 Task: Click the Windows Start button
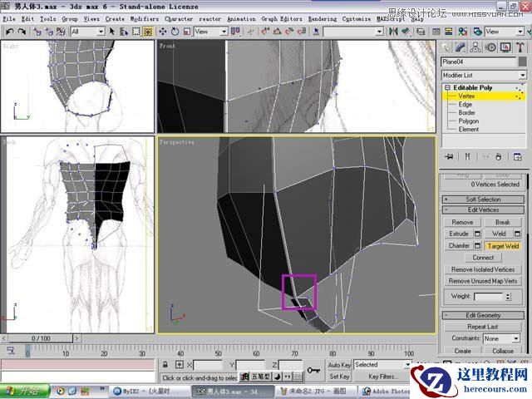[x=24, y=392]
